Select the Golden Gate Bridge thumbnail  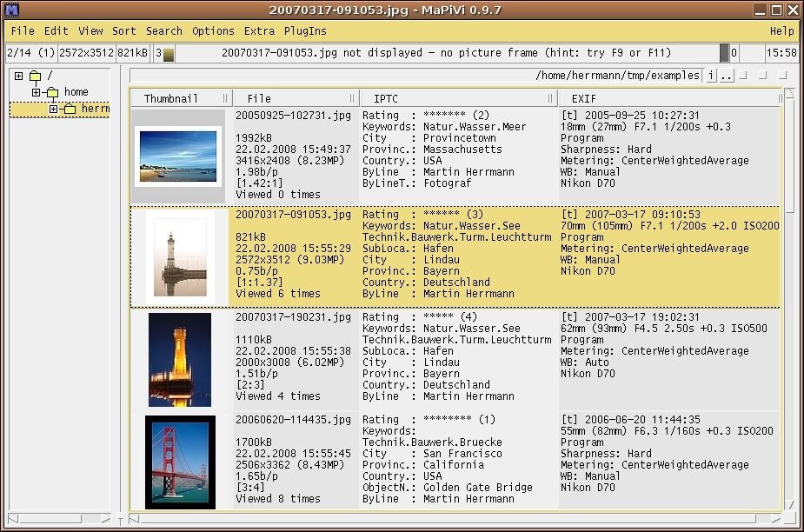pyautogui.click(x=180, y=462)
